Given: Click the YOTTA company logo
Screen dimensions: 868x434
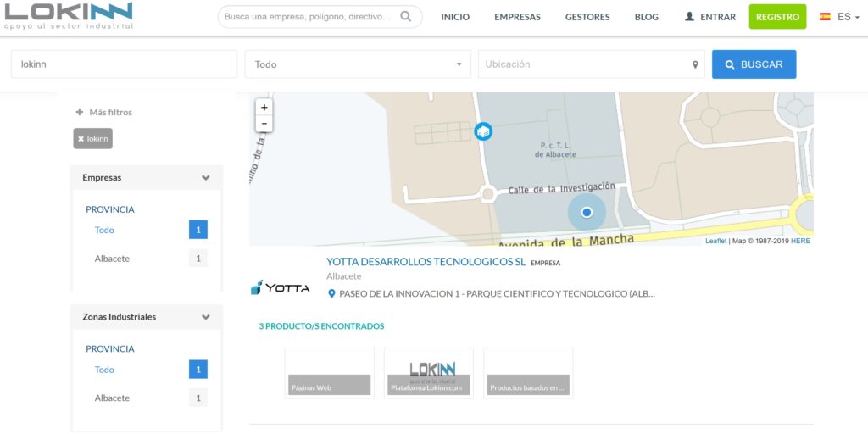Looking at the screenshot, I should click(x=280, y=287).
